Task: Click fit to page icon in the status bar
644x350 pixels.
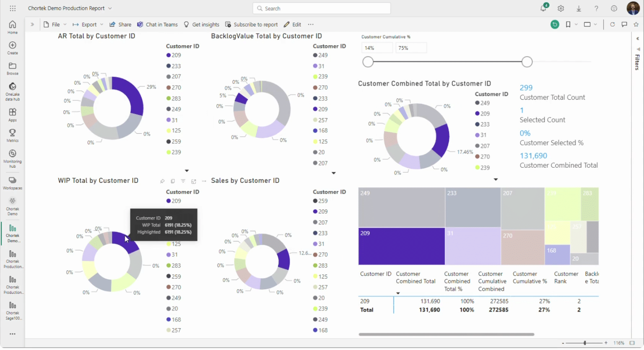Action: coord(632,343)
